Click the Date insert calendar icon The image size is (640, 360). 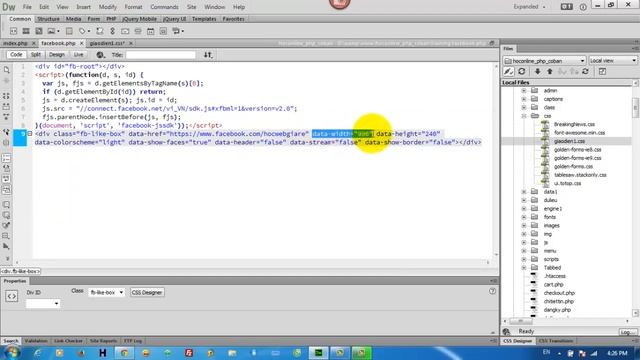151,31
